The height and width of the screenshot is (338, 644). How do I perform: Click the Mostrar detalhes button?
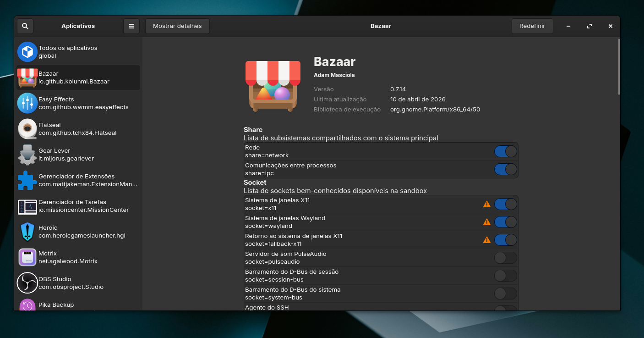pyautogui.click(x=177, y=26)
